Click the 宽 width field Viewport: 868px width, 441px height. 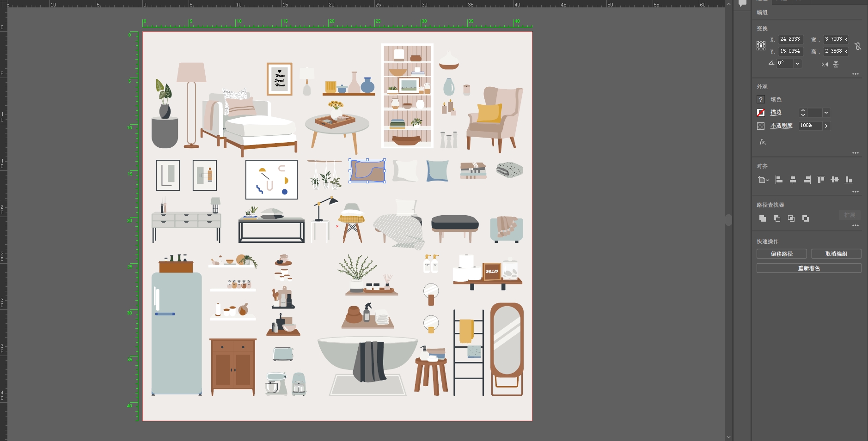(x=836, y=39)
